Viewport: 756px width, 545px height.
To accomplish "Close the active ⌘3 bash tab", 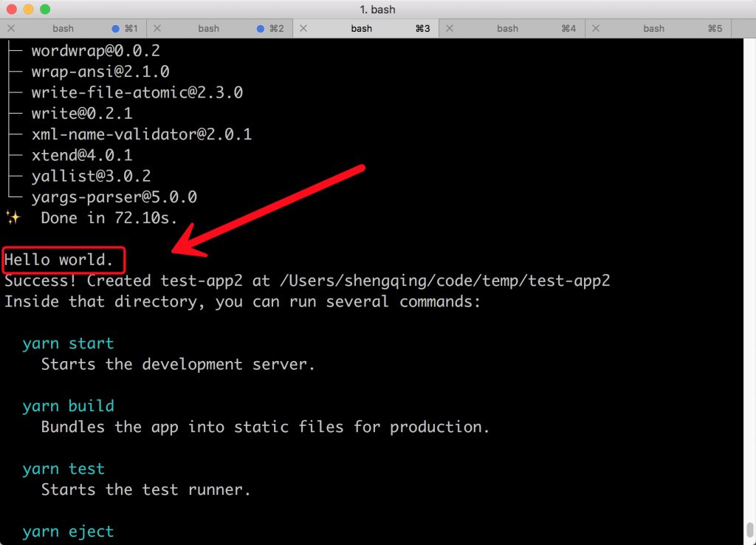I will 303,29.
